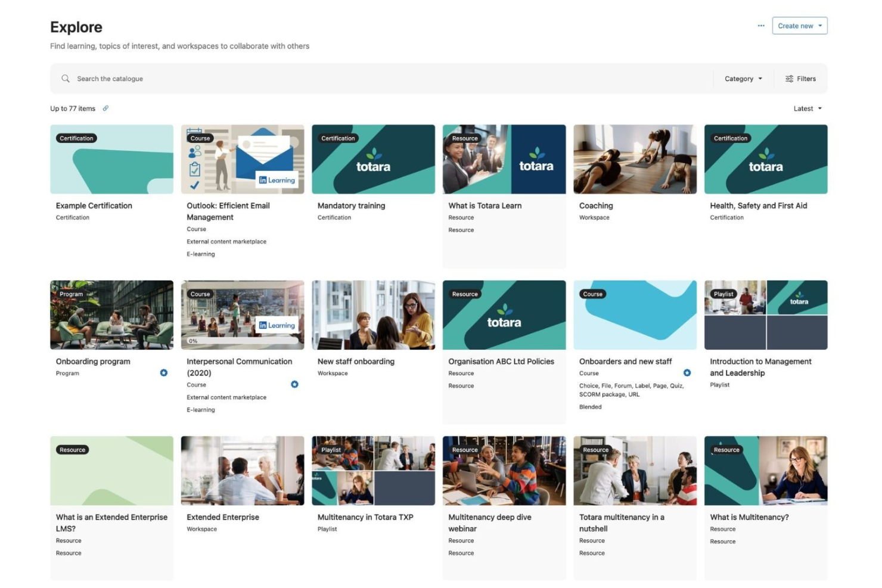Open the Multitenancy in Totara TXP playlist thumbnail

(x=374, y=470)
